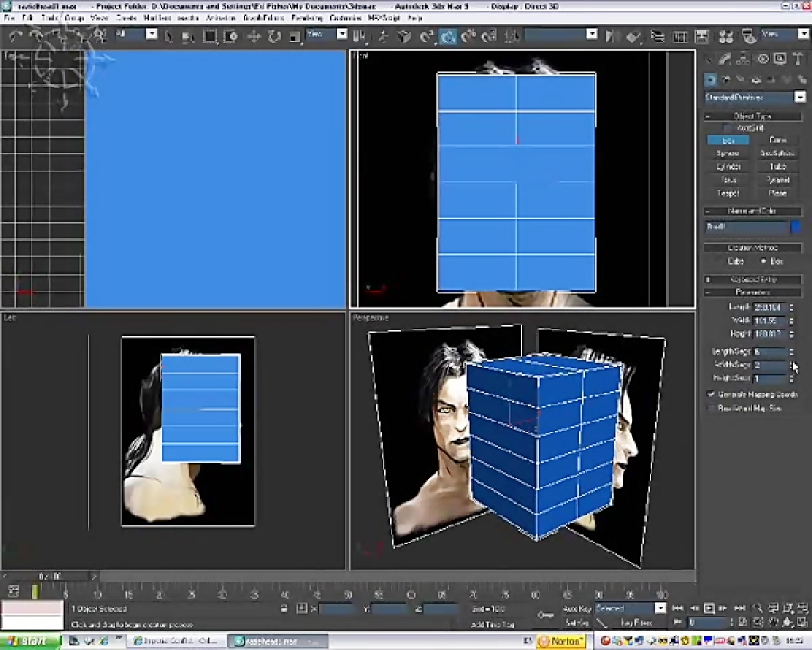This screenshot has width=812, height=650.
Task: Enable the AutoGrid option
Action: 728,128
